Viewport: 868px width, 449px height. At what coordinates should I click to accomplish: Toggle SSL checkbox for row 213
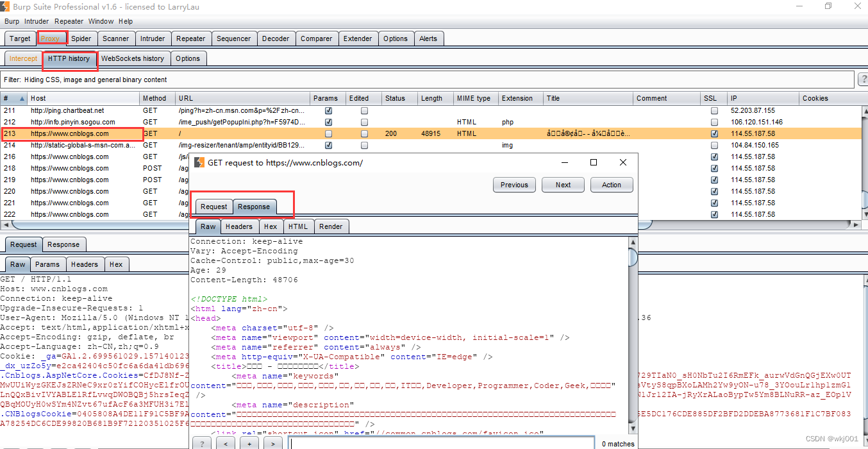(x=715, y=133)
